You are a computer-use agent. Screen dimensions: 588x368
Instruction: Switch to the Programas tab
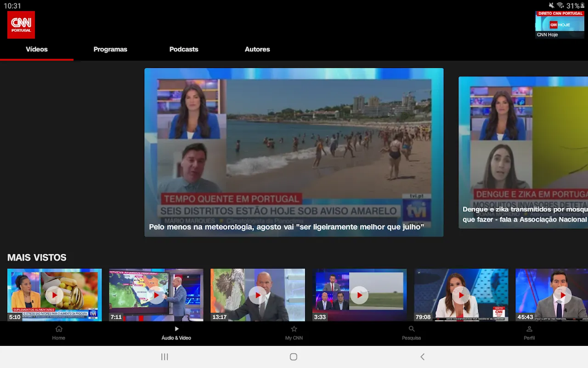[x=110, y=49]
